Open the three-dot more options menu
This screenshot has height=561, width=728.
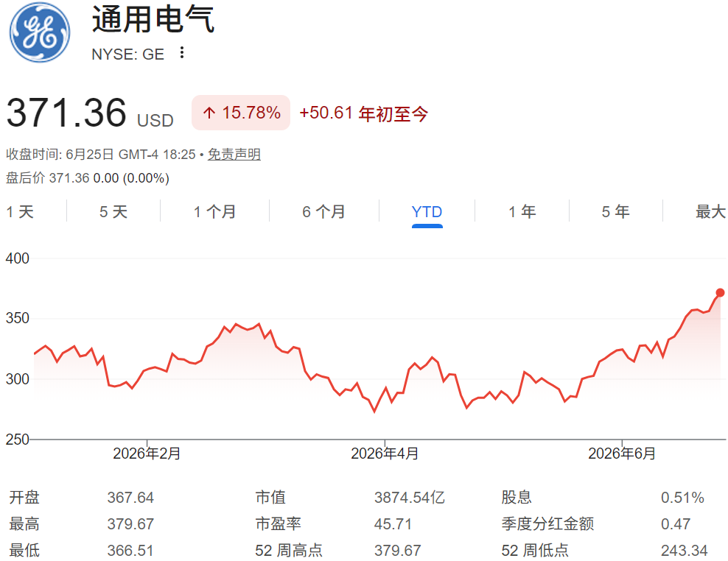coord(182,52)
